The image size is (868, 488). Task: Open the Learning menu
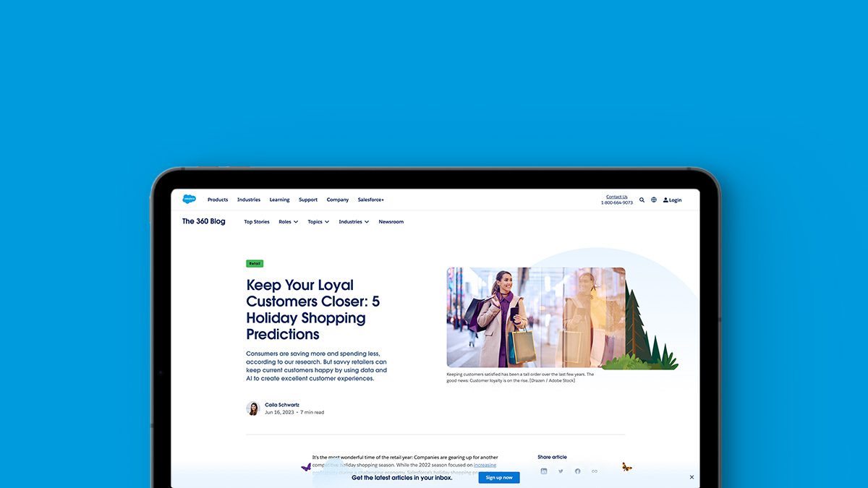pyautogui.click(x=279, y=200)
